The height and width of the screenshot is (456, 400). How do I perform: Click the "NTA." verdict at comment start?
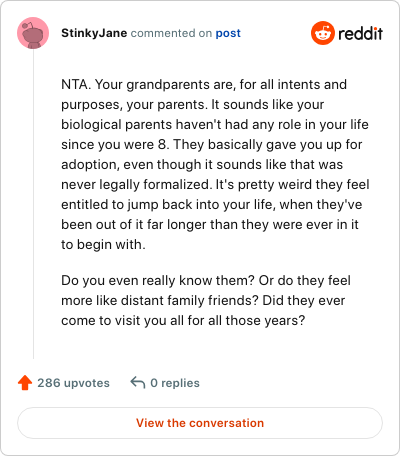[x=76, y=84]
